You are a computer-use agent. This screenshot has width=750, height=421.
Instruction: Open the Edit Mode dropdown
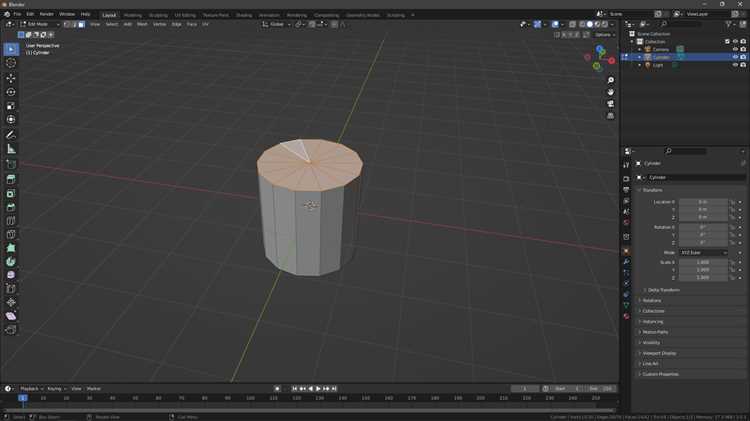pyautogui.click(x=40, y=24)
